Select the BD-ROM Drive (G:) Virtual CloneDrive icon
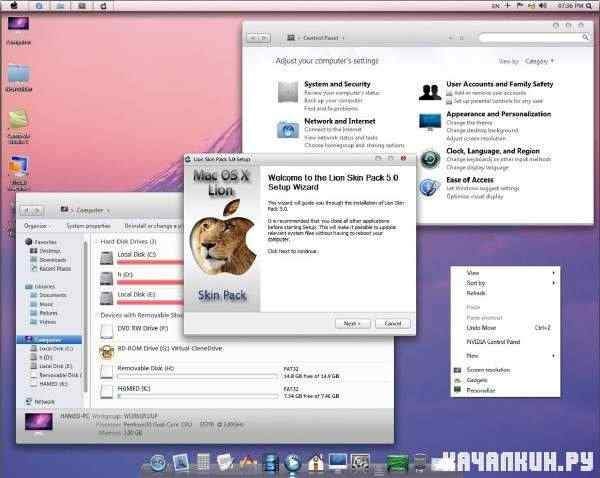The image size is (600, 478). point(106,352)
